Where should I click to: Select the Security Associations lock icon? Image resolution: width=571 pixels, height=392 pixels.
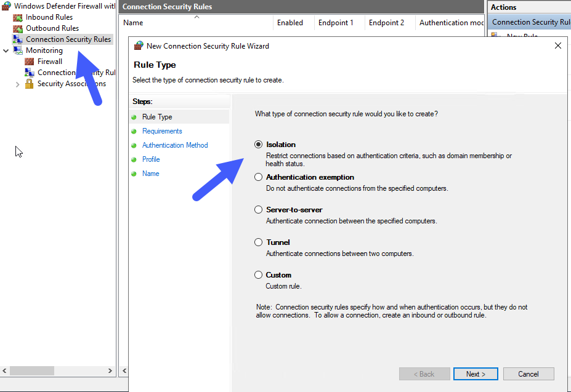click(x=30, y=83)
